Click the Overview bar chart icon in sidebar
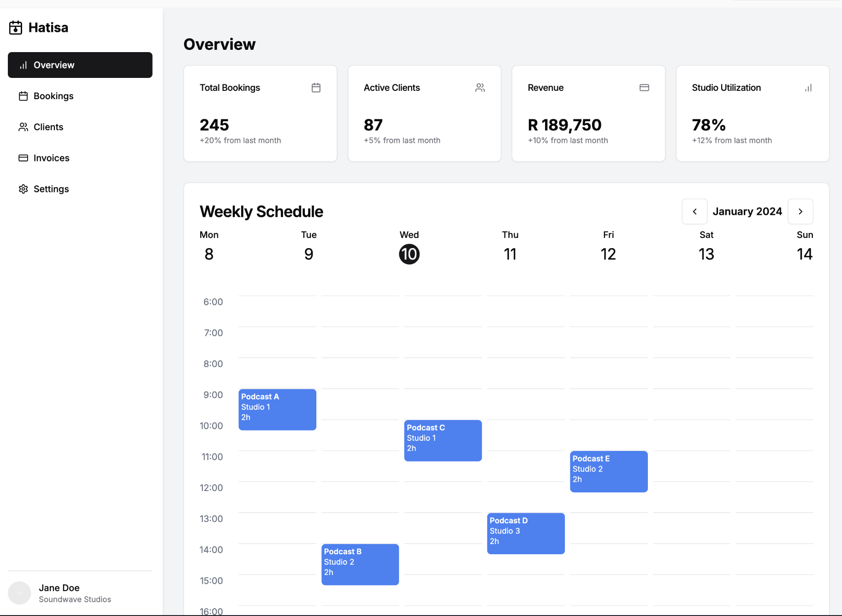Image resolution: width=842 pixels, height=616 pixels. 23,65
